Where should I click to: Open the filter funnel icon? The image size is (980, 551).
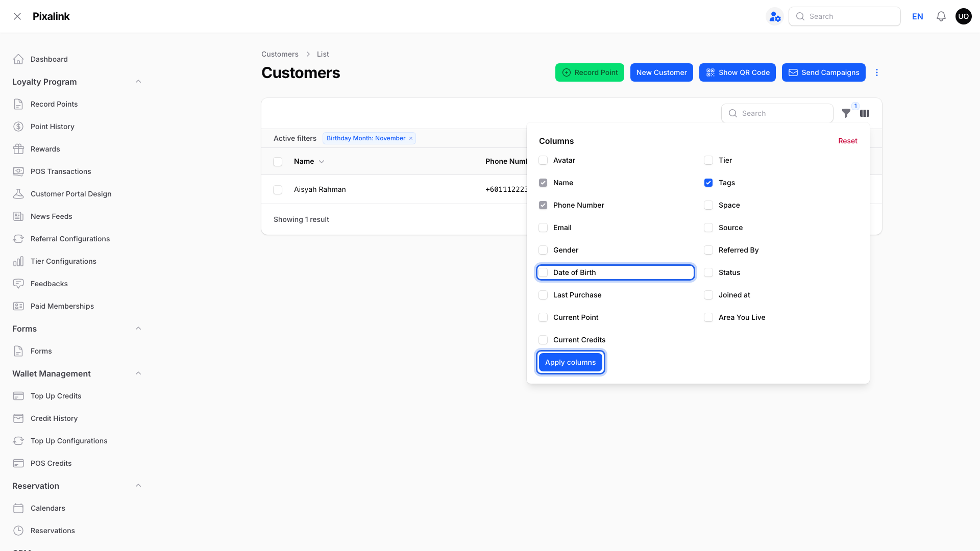pos(846,113)
